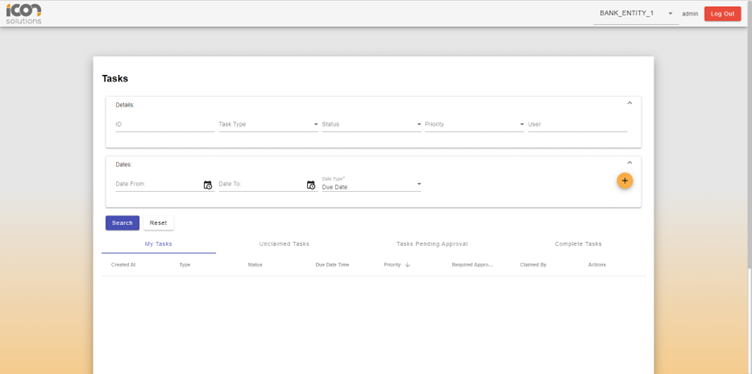Open the Status dropdown
The height and width of the screenshot is (374, 752).
tap(371, 124)
